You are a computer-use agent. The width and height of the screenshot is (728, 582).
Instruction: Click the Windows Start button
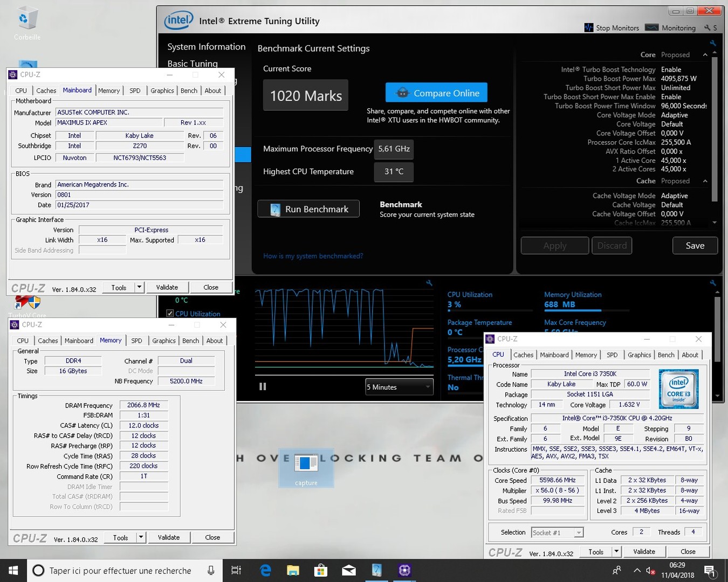click(13, 570)
